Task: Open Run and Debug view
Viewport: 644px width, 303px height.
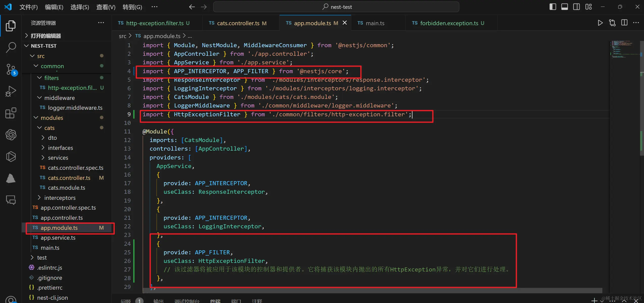Action: point(11,91)
